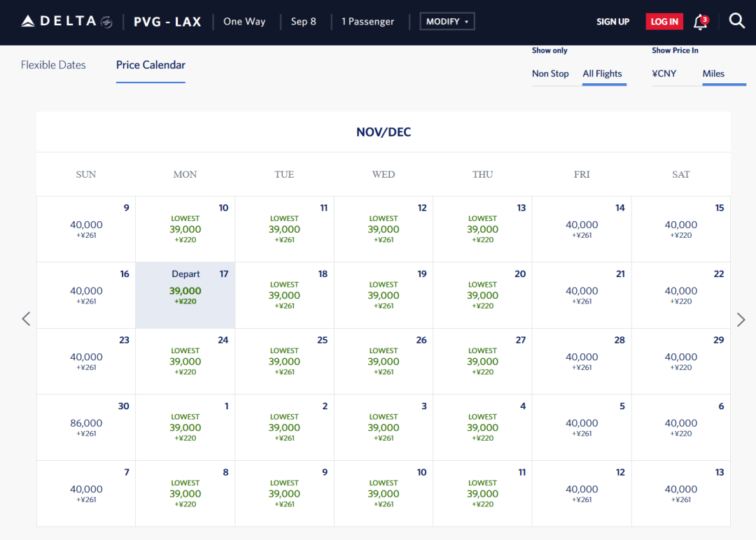Click the Delta logo in header

[66, 21]
